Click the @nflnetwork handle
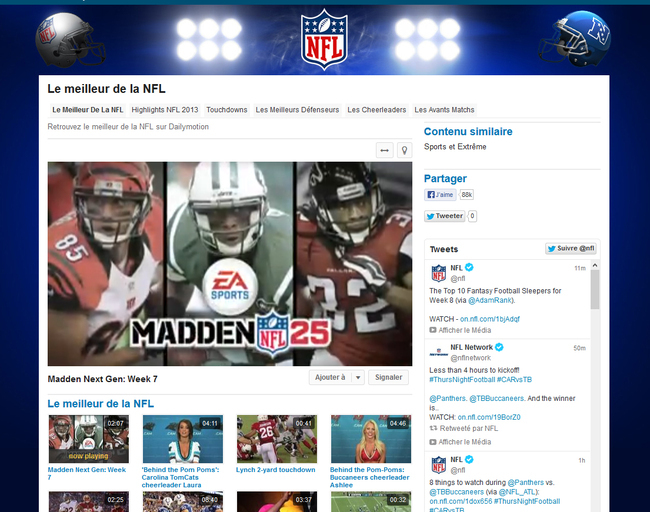 [471, 358]
